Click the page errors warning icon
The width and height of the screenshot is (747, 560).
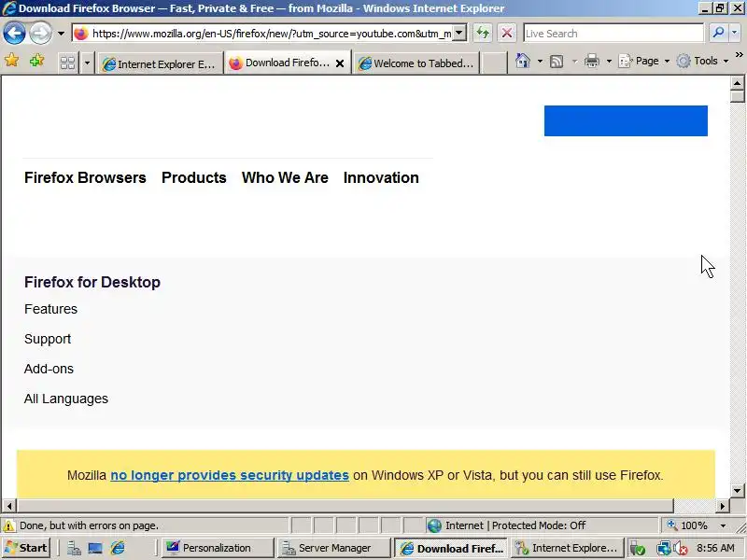[8, 525]
